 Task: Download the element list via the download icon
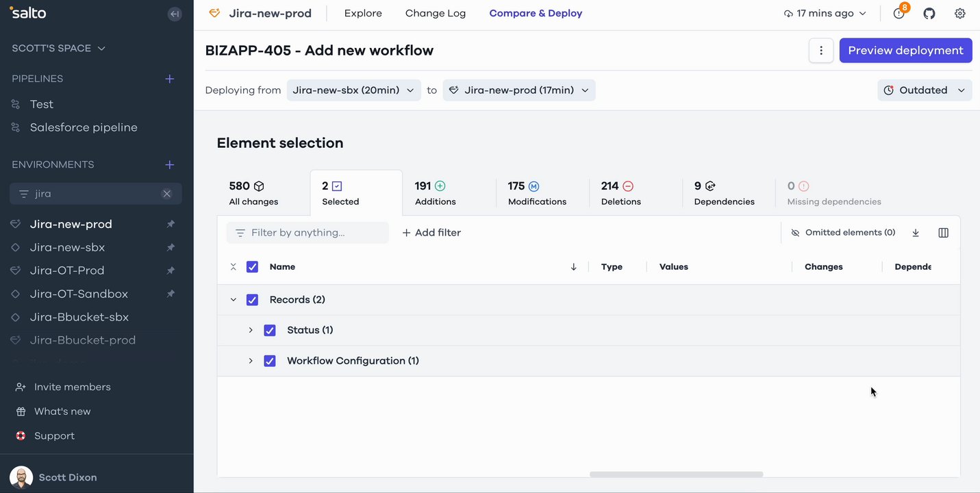coord(916,233)
